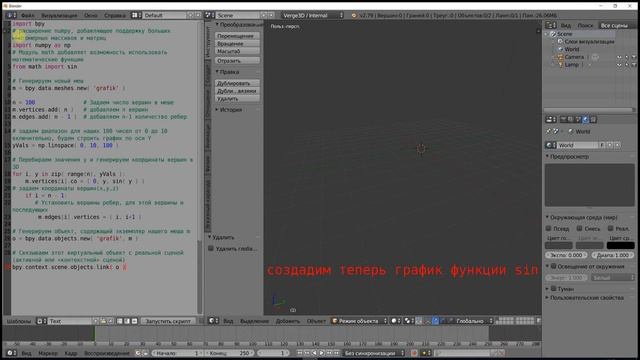
Task: Run script with Запустить скрипт button
Action: click(x=168, y=321)
